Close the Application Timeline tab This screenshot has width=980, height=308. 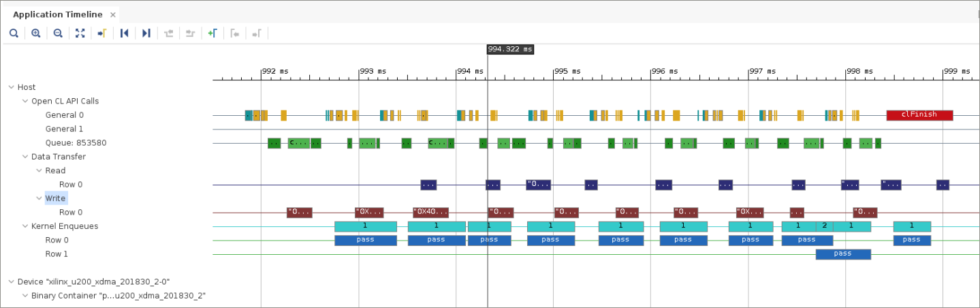tap(112, 14)
